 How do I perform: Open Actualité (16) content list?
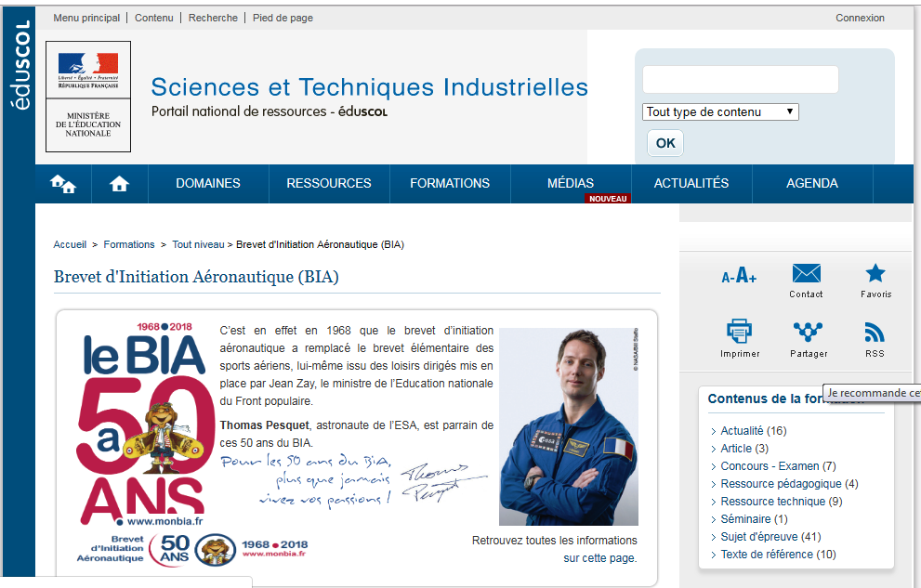tap(753, 431)
